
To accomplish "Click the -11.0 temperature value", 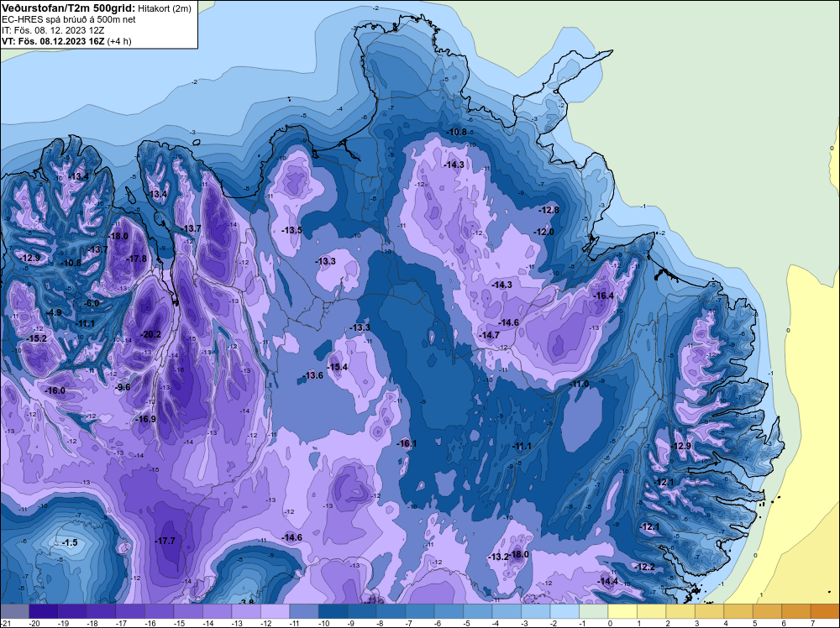I will point(579,384).
